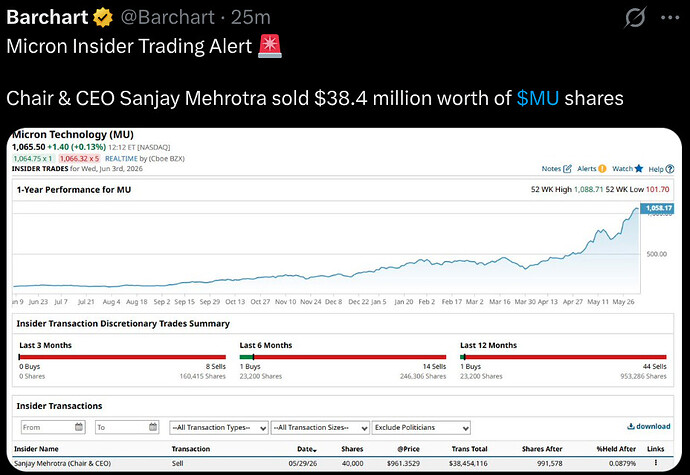Open the $MU cashtag link

click(538, 98)
